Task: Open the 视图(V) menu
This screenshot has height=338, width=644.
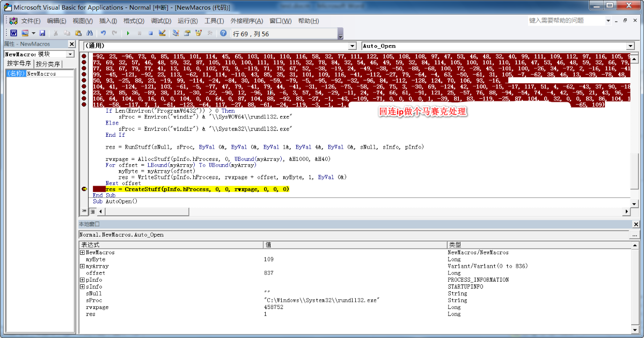Action: [83, 21]
